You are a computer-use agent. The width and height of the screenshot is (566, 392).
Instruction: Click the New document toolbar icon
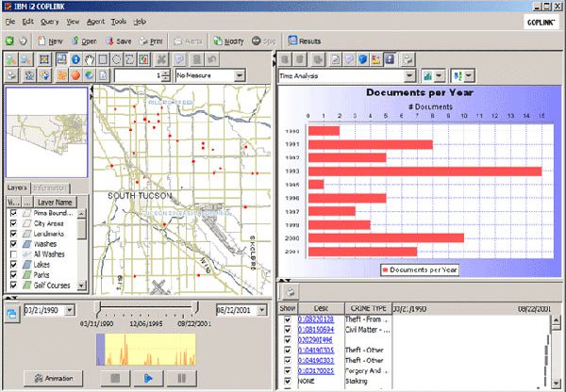[50, 41]
